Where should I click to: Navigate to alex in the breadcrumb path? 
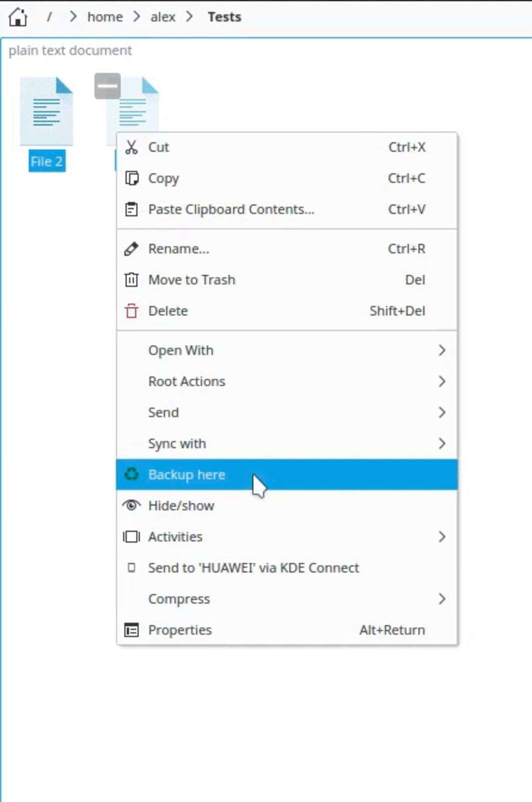163,17
